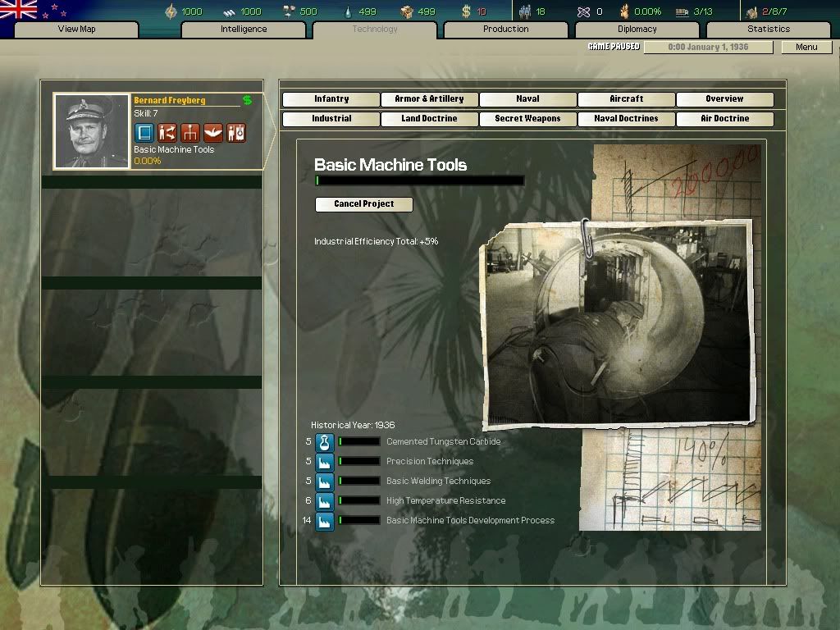Click the 'High Temperature Resistance' component label
This screenshot has width=840, height=630.
point(445,501)
